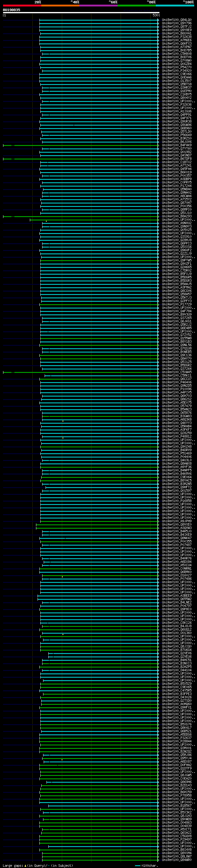The height and width of the screenshot is (868, 197).
Task: Click the purple ~60% legend segment
Action: [x=99, y=6]
